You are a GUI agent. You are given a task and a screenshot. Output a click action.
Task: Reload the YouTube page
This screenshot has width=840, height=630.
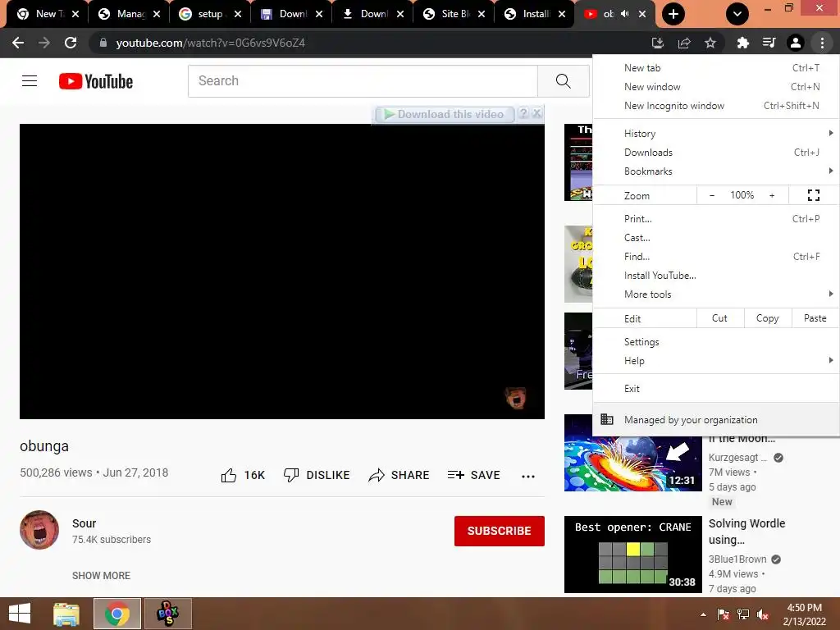click(71, 43)
